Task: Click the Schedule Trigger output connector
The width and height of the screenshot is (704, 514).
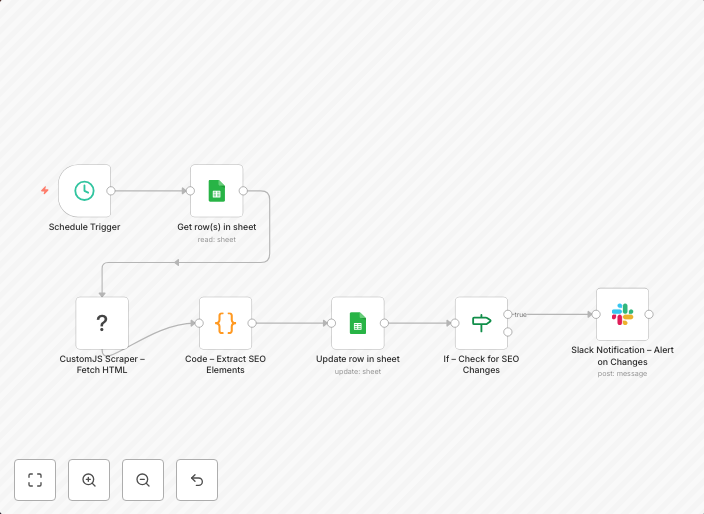Action: coord(111,190)
